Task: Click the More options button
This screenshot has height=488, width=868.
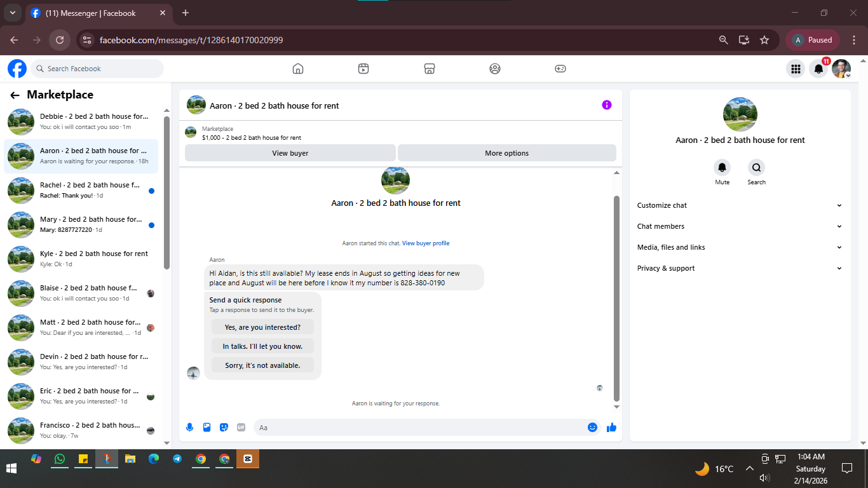Action: point(506,153)
